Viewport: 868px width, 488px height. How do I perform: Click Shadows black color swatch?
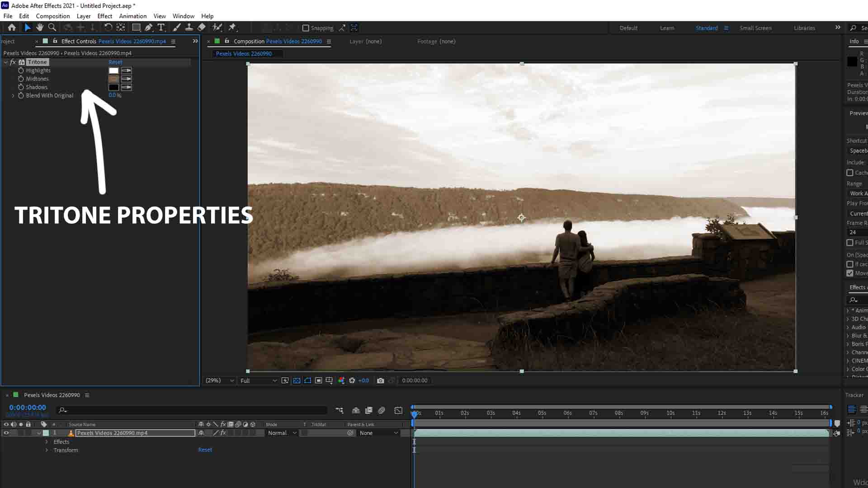113,87
